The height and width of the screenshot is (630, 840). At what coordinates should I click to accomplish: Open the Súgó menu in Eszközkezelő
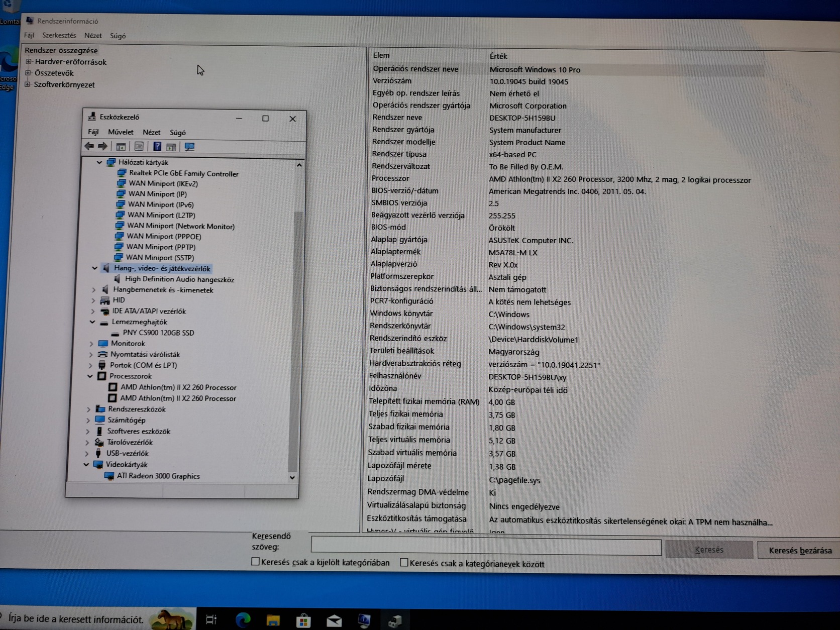pyautogui.click(x=178, y=133)
